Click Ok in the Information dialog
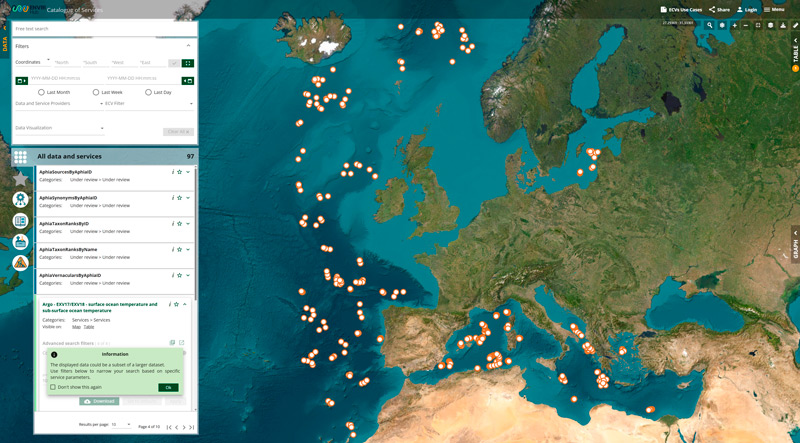This screenshot has width=800, height=443. click(x=168, y=388)
